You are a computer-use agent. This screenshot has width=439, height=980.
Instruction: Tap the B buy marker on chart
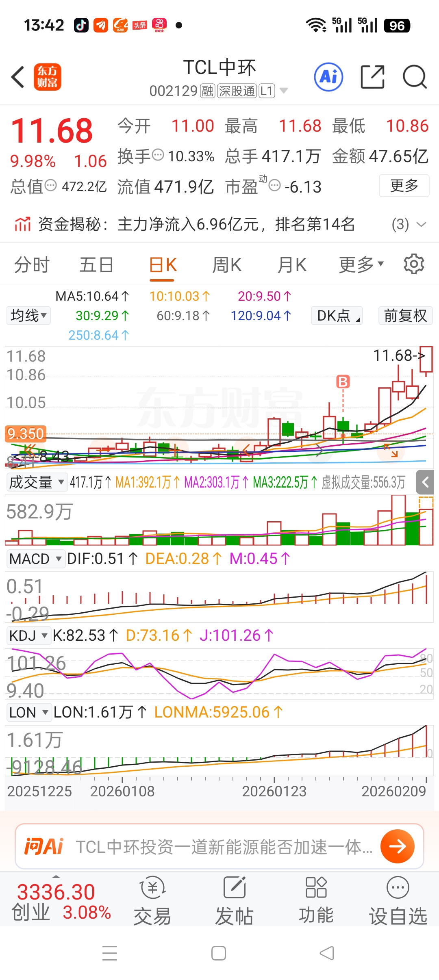coord(343,382)
